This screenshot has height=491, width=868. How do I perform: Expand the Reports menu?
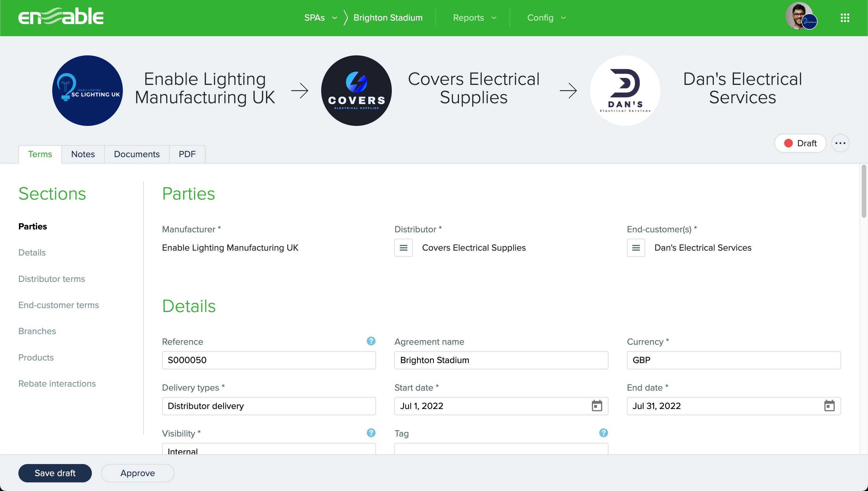pyautogui.click(x=474, y=18)
